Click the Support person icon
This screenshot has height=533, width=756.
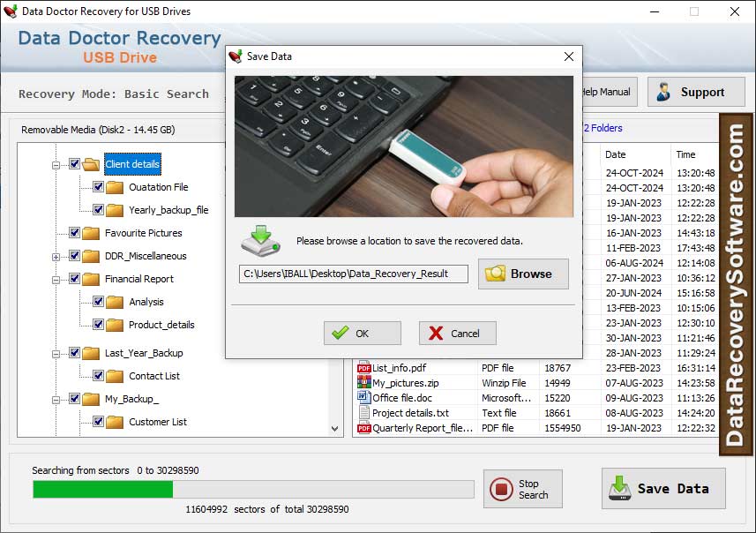[664, 92]
